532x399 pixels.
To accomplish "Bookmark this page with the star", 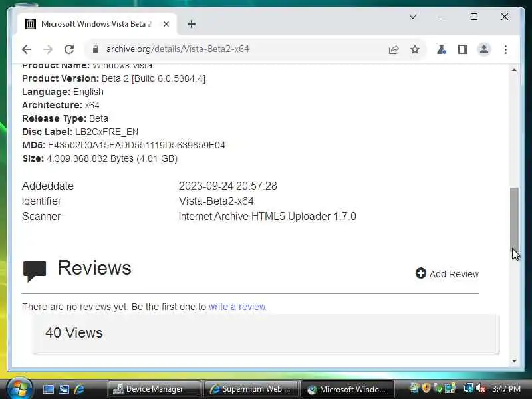I will pyautogui.click(x=414, y=49).
